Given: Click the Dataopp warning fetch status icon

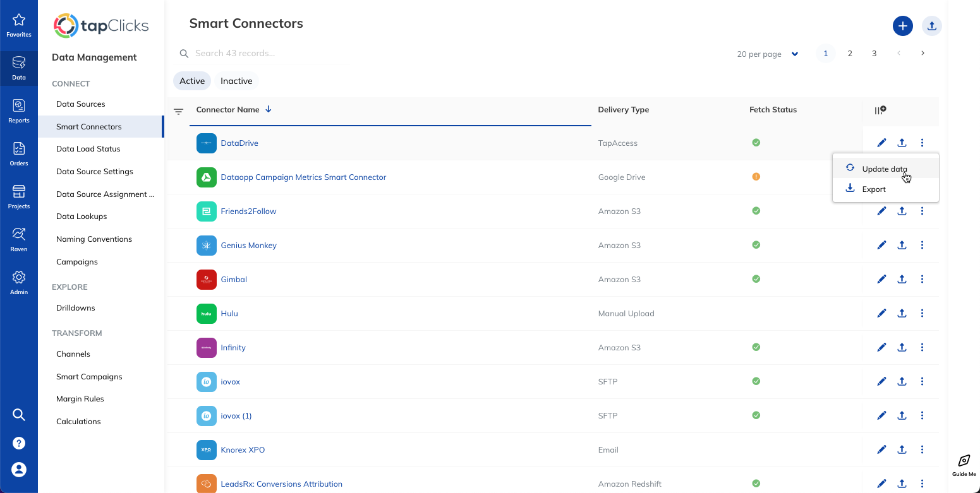Looking at the screenshot, I should 756,177.
